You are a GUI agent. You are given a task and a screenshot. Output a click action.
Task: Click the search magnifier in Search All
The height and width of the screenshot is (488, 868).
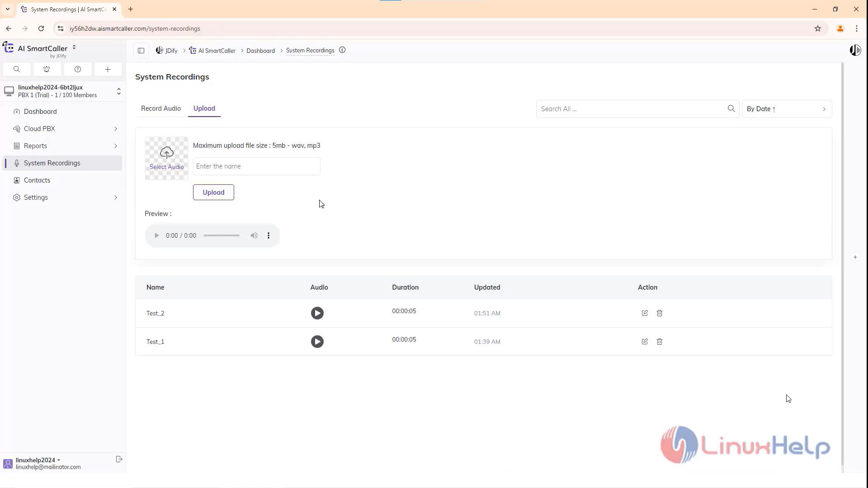[x=731, y=108]
